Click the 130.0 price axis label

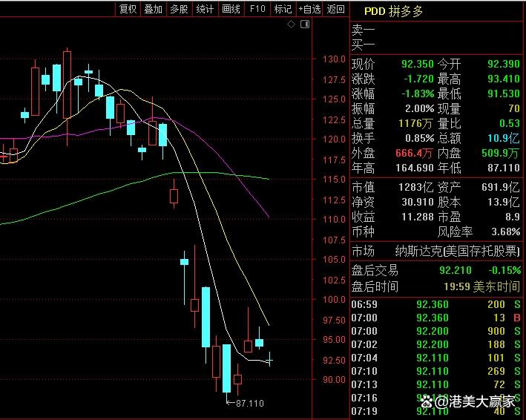click(334, 59)
